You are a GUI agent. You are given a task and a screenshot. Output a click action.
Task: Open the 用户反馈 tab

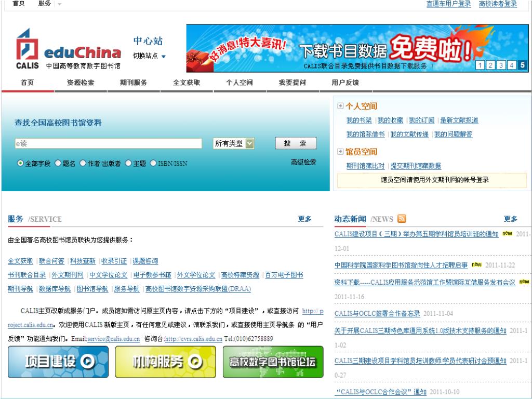345,83
